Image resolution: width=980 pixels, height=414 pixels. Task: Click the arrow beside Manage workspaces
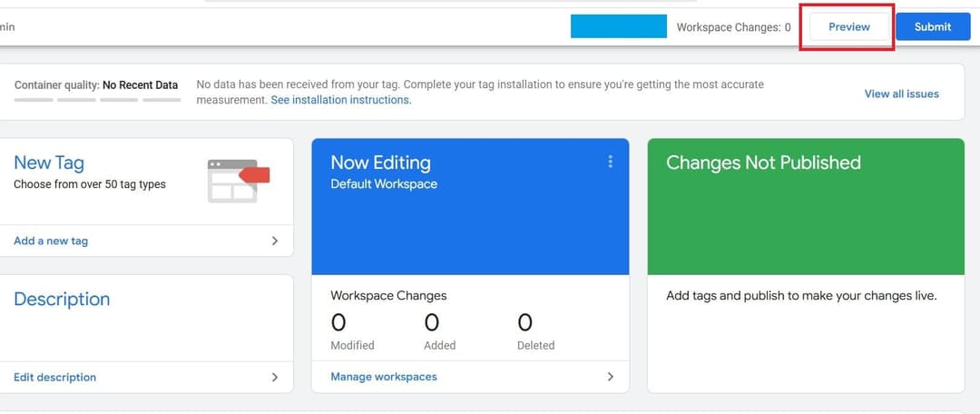tap(610, 376)
